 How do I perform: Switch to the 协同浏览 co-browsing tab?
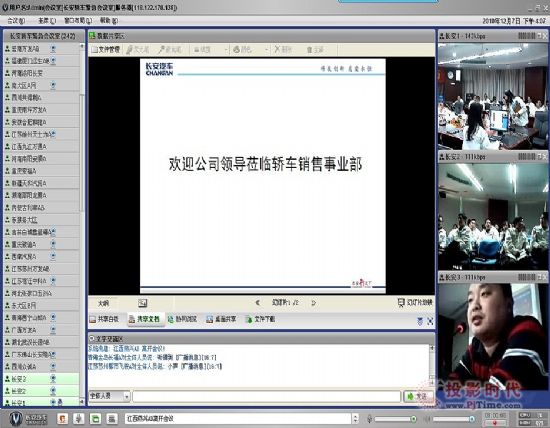click(182, 319)
